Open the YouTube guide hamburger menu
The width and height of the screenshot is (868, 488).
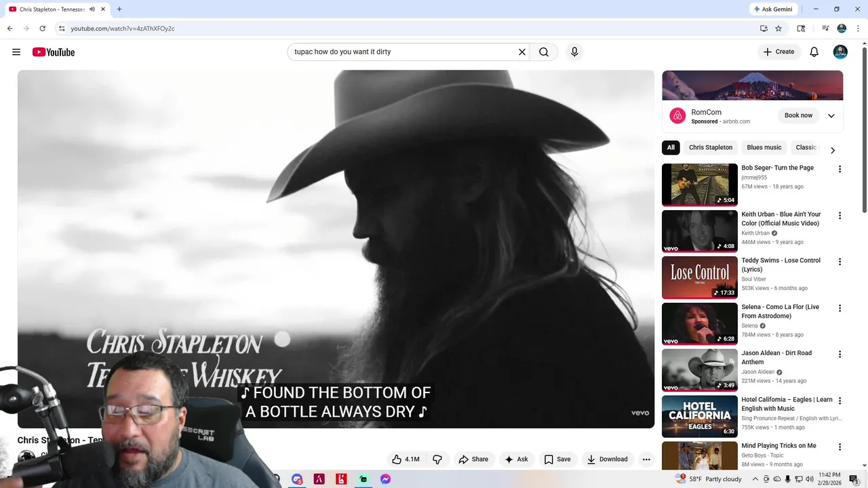point(16,52)
